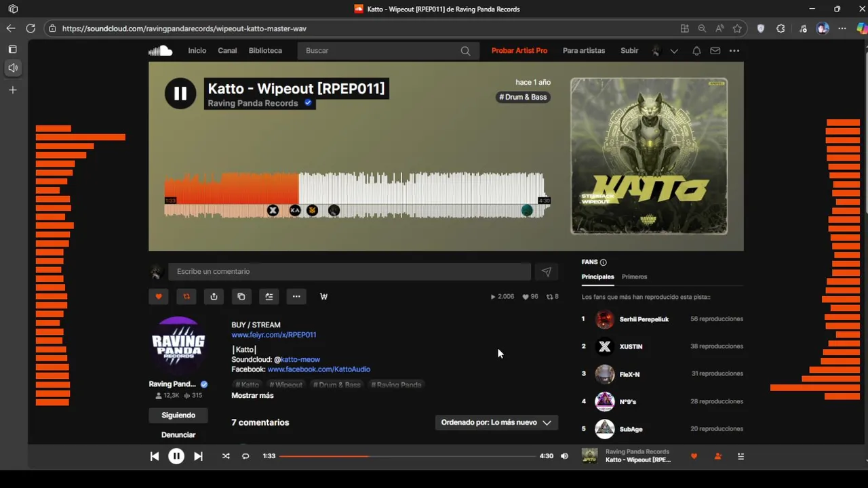Open the notifications bell
This screenshot has height=488, width=868.
696,51
